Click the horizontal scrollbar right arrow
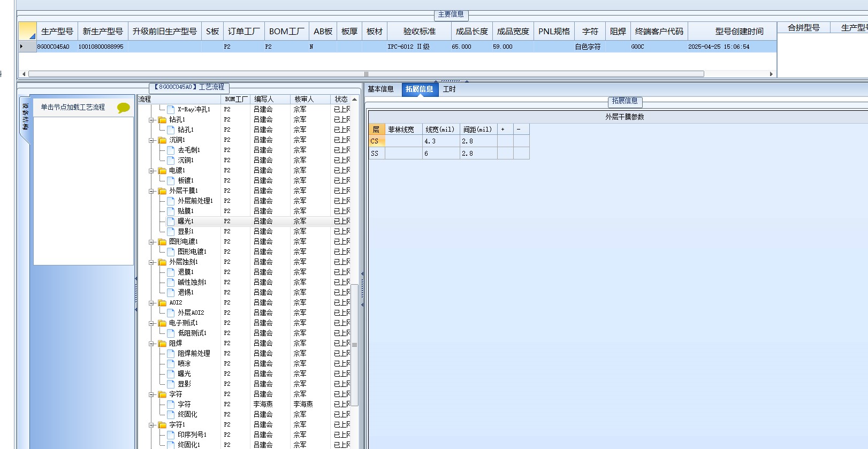868x449 pixels. pos(771,74)
